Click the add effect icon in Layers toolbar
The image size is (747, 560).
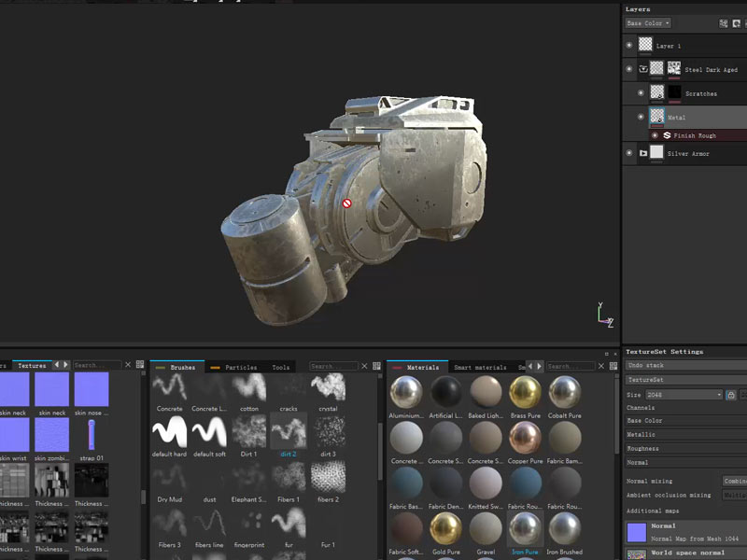[723, 23]
